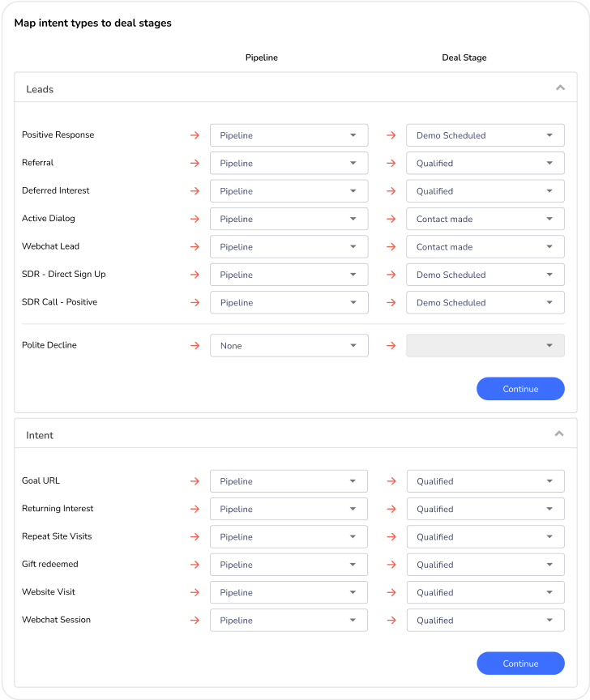Open Pipeline dropdown for Repeat Site Visits
590x700 pixels.
tap(289, 537)
